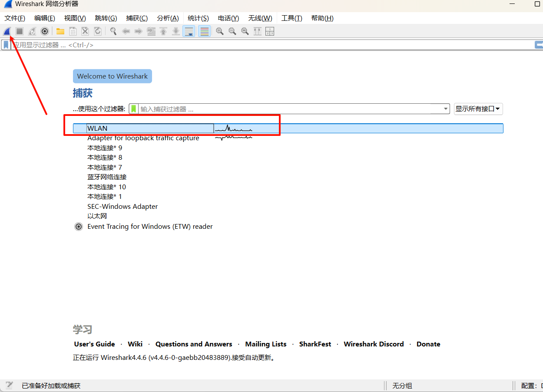Open the Mailing Lists link
Viewport: 543px width, 392px height.
(266, 344)
